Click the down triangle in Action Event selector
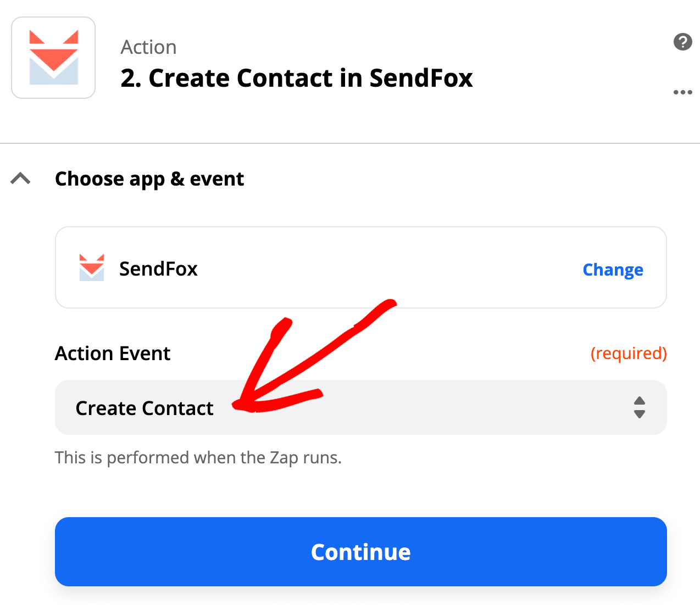This screenshot has height=605, width=700. coord(639,414)
